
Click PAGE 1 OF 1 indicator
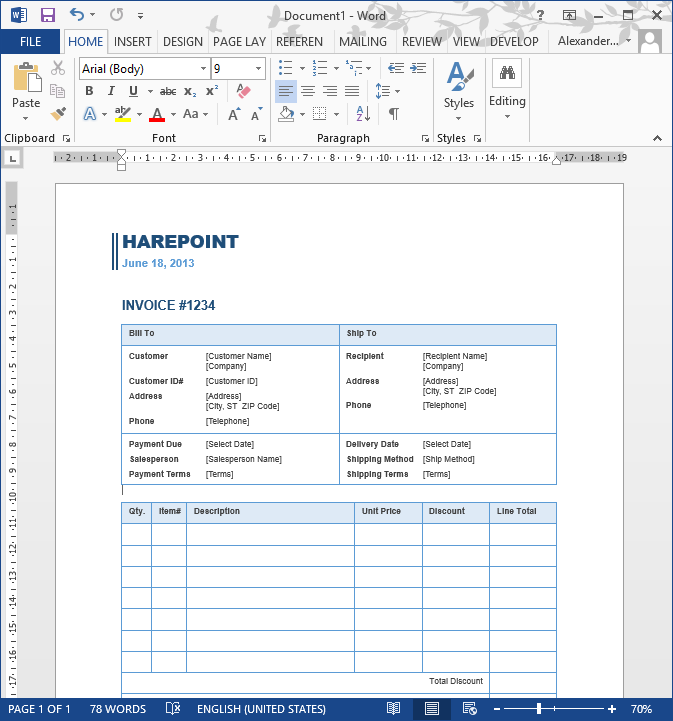click(40, 709)
